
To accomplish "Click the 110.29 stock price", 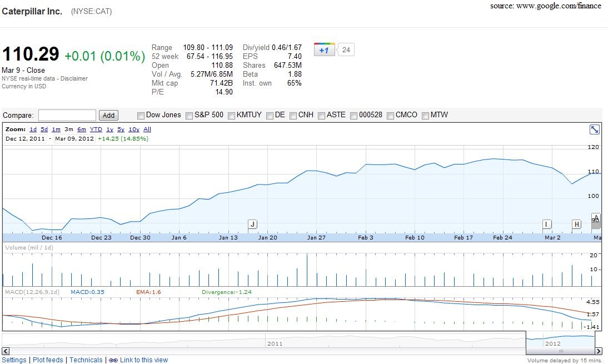I will 31,54.
